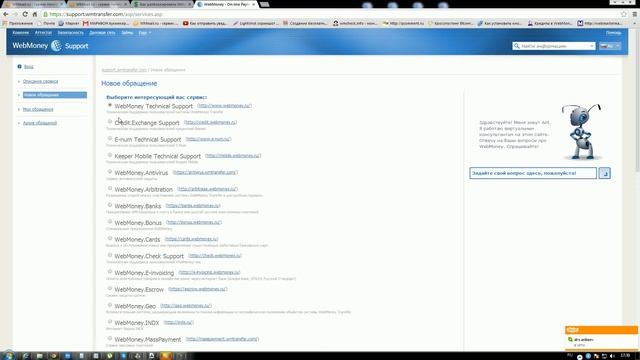640x360 pixels.
Task: Click the orange chat widget header
Action: (x=601, y=330)
